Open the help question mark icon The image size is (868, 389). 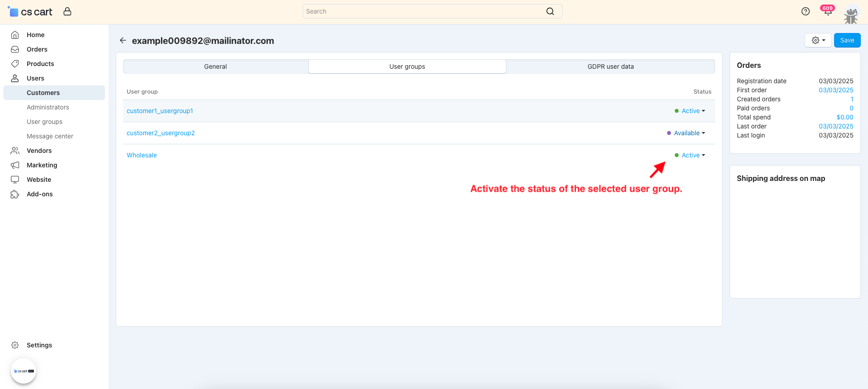click(x=805, y=12)
